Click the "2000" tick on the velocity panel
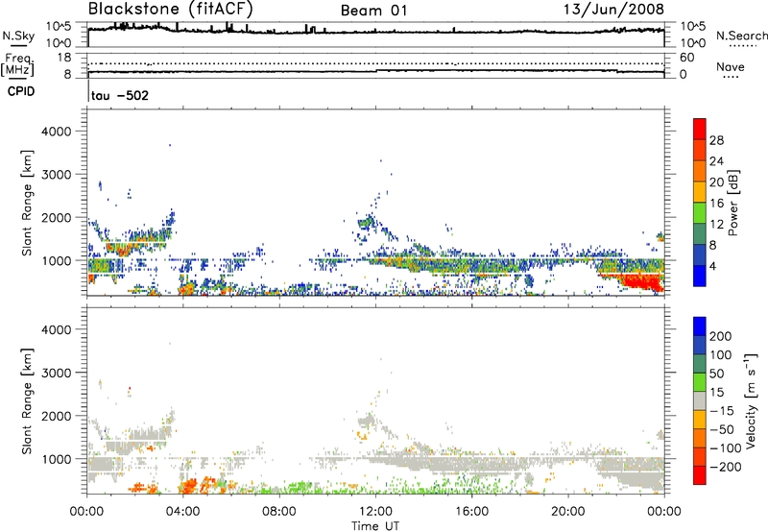 tap(57, 416)
